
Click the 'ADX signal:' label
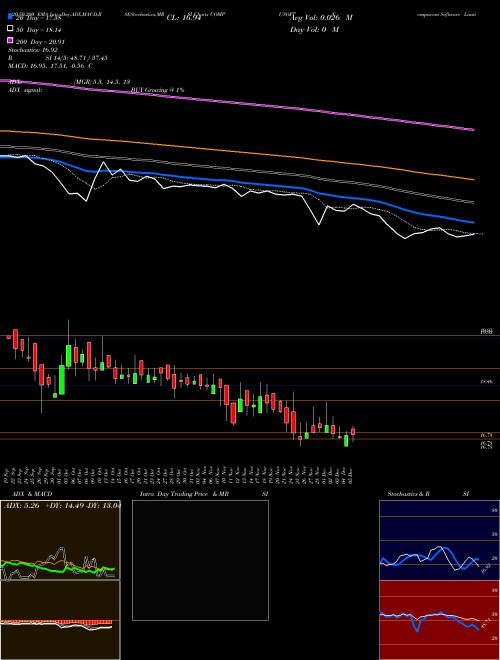(25, 90)
